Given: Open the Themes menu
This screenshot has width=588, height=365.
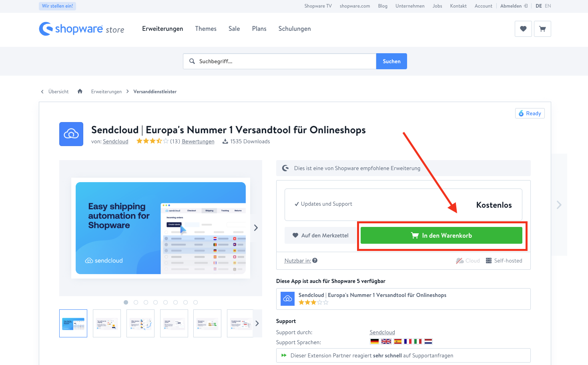Looking at the screenshot, I should click(x=206, y=29).
